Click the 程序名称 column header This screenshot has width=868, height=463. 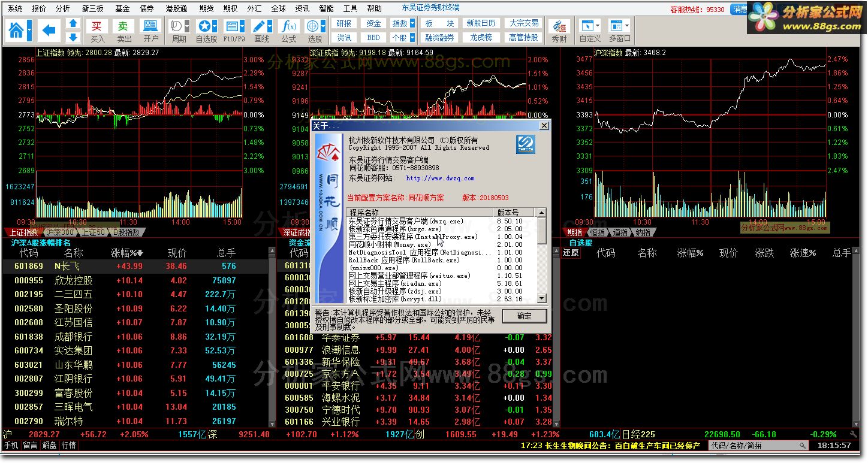pos(420,213)
